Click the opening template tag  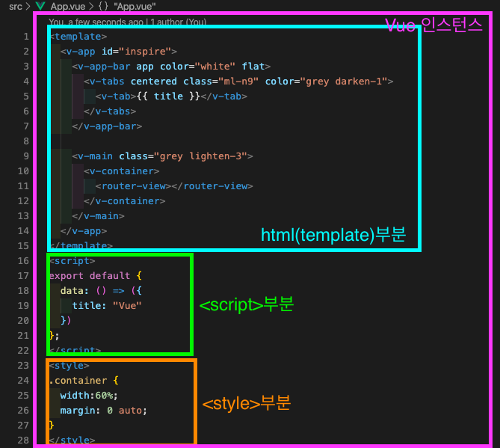click(78, 37)
